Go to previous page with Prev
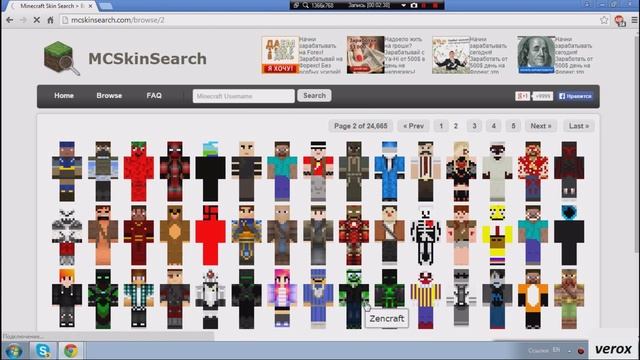Image resolution: width=640 pixels, height=360 pixels. (x=413, y=126)
